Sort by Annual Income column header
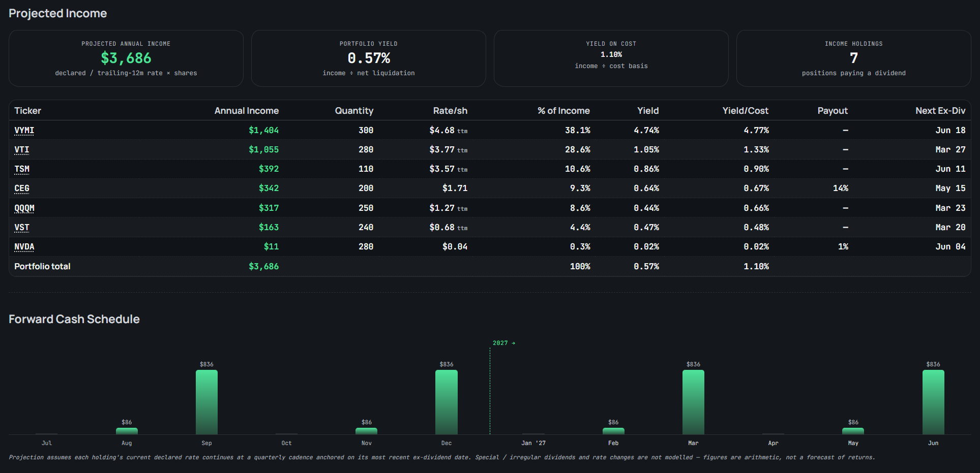The width and height of the screenshot is (980, 473). [x=247, y=110]
